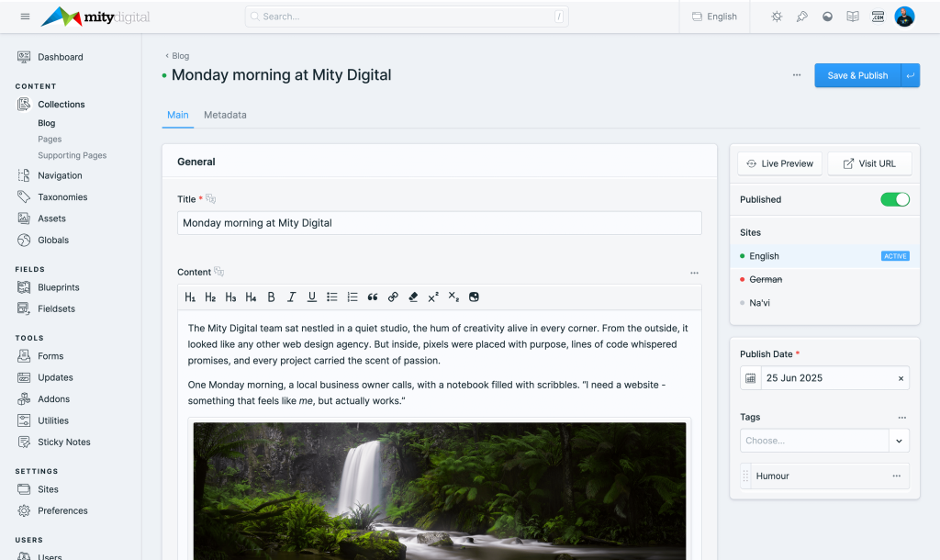The width and height of the screenshot is (940, 560).
Task: Click the insert link icon
Action: 393,297
